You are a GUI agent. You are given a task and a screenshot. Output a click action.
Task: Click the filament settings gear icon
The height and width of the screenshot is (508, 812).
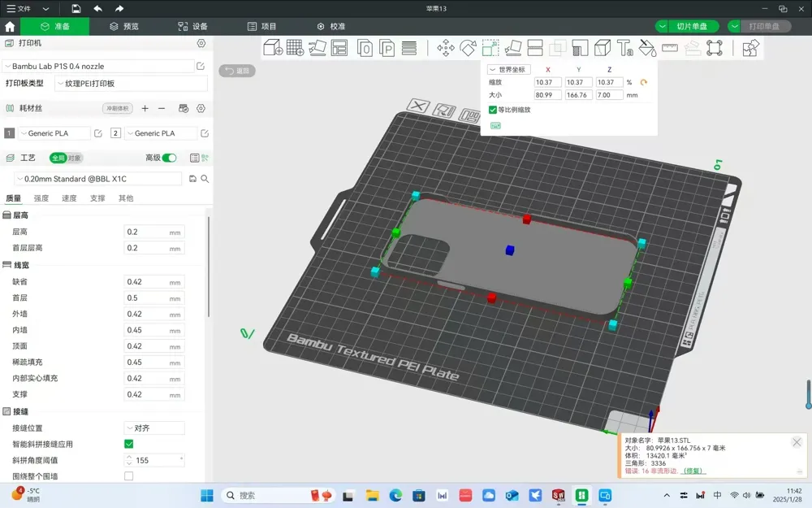(x=201, y=108)
